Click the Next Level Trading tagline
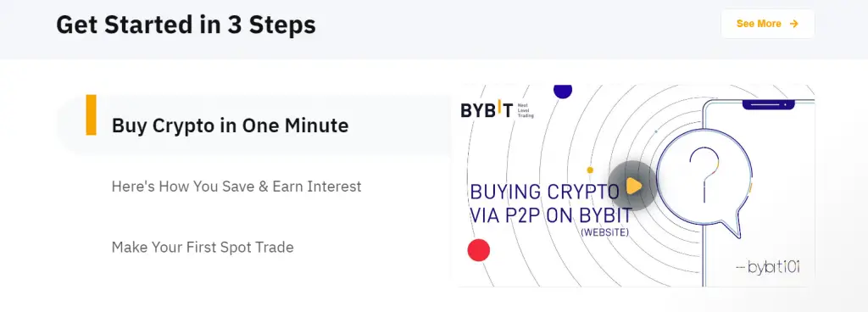868x312 pixels. (x=526, y=110)
